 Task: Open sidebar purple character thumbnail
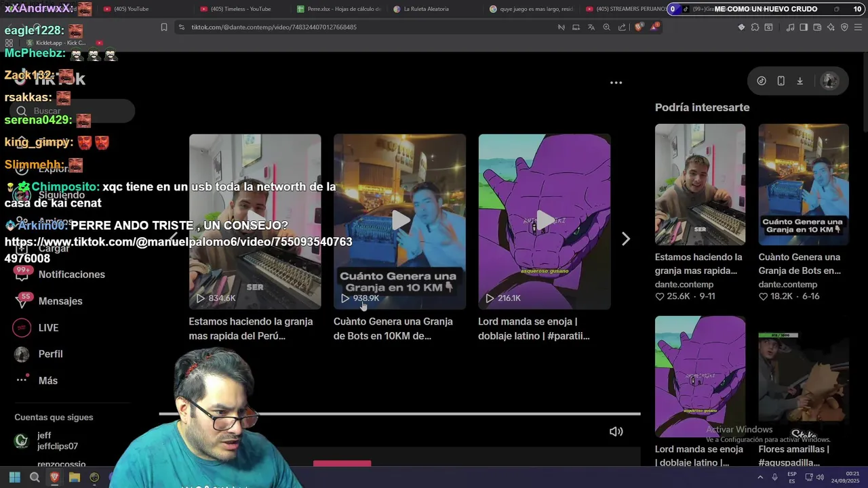point(700,376)
